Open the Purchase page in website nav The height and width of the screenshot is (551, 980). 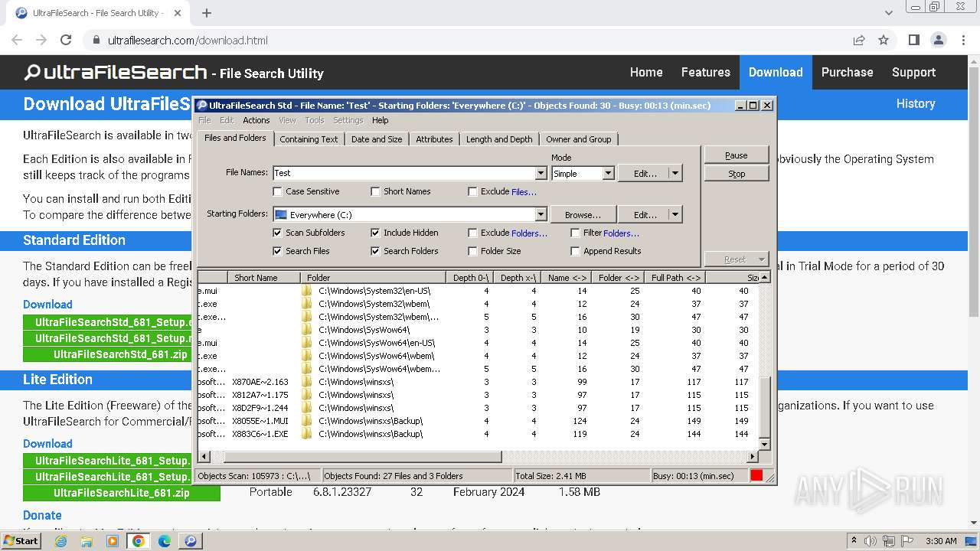point(847,72)
